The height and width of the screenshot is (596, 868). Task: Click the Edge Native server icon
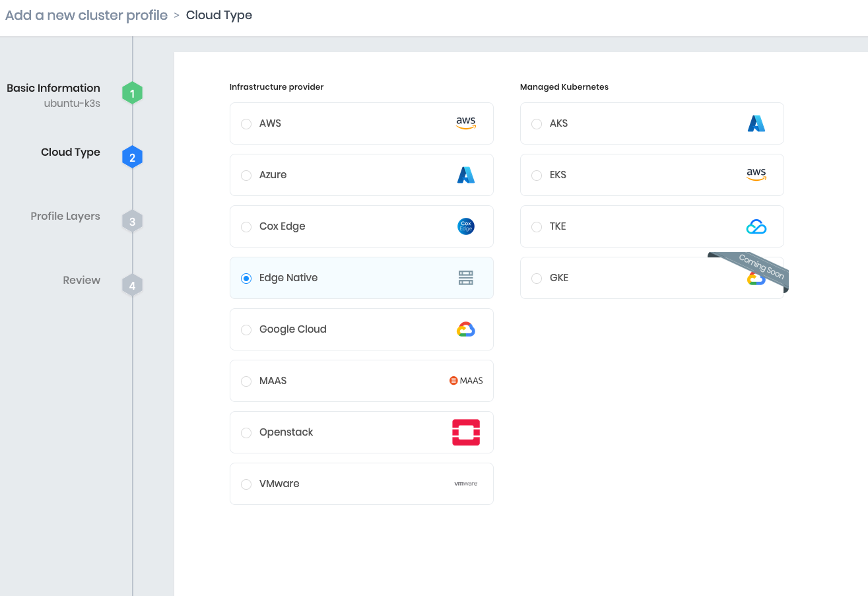(x=466, y=278)
